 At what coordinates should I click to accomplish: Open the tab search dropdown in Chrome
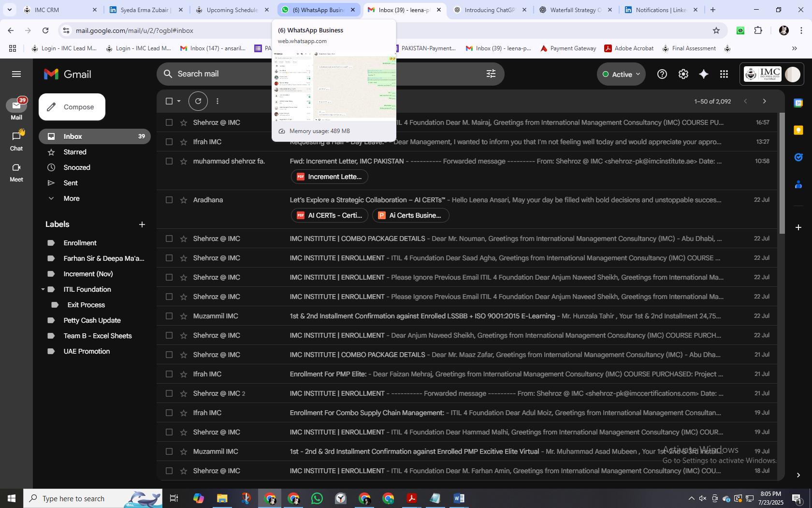[9, 10]
